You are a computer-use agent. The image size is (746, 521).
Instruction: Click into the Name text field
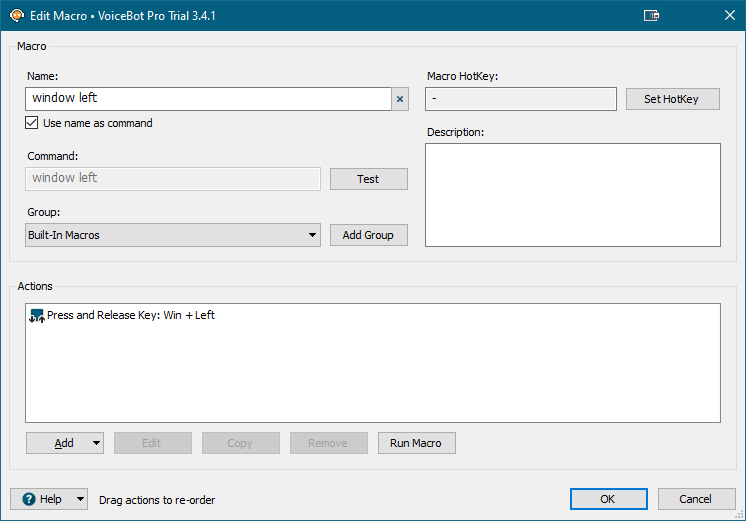207,98
